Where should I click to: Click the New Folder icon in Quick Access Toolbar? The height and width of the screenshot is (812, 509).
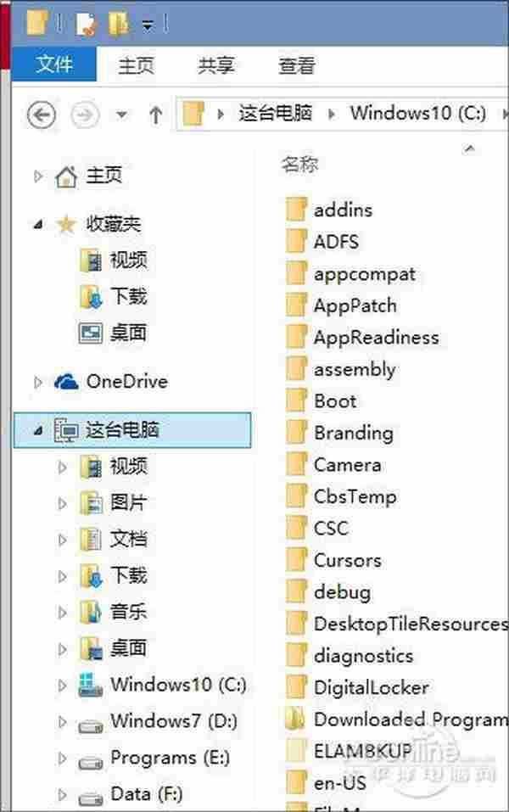[119, 23]
